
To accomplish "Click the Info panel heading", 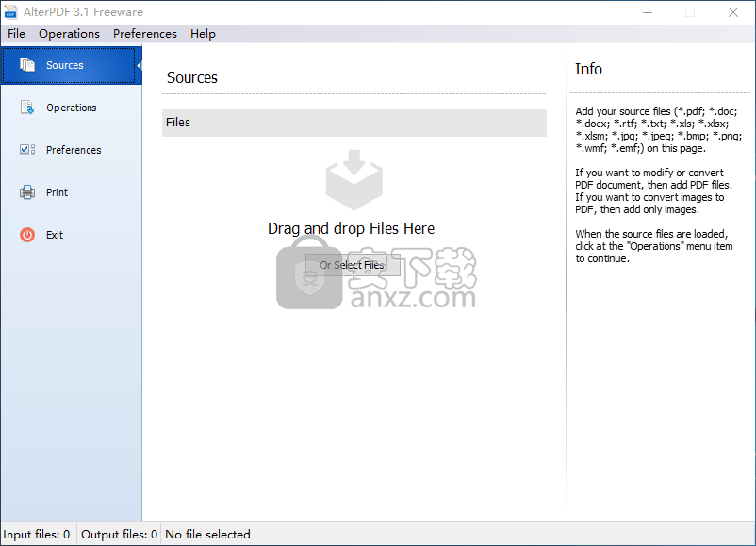I will coord(588,69).
